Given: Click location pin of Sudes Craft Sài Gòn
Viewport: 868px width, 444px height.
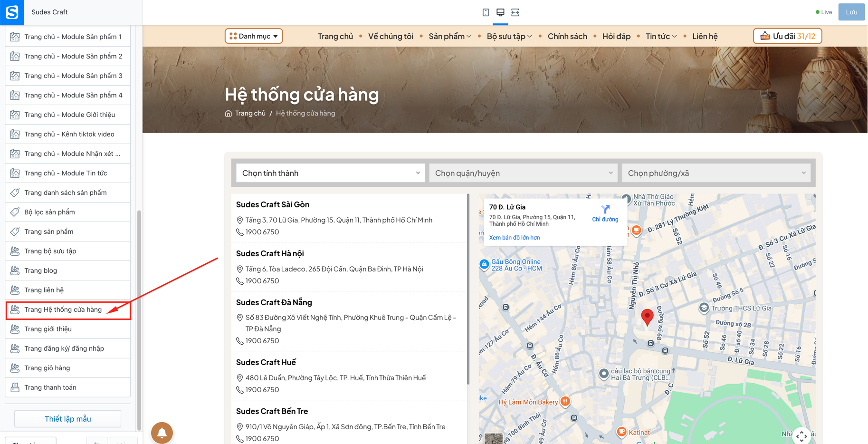Looking at the screenshot, I should (x=239, y=220).
